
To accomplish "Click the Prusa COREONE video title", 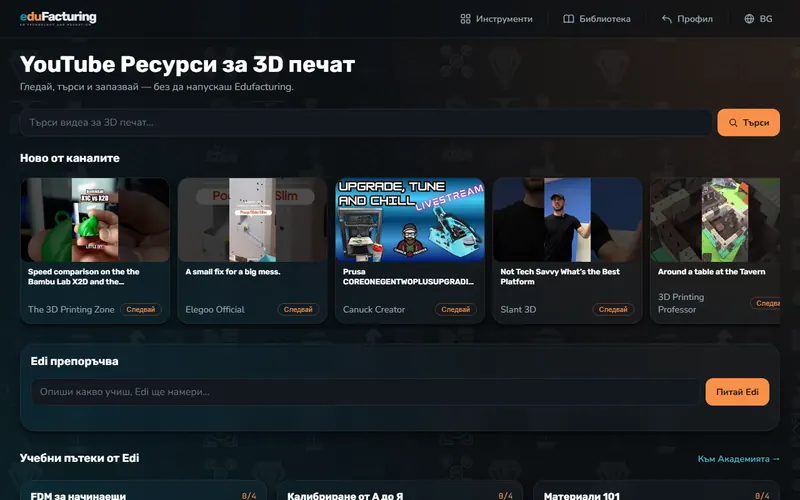I will click(408, 277).
